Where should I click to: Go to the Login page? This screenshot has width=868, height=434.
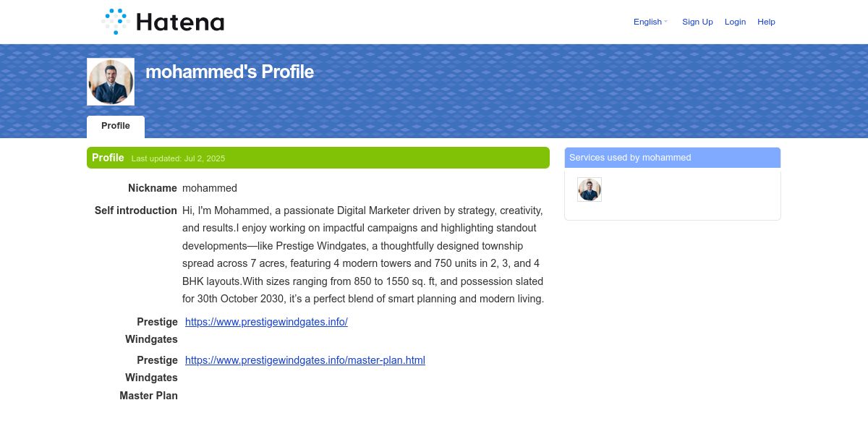(735, 22)
